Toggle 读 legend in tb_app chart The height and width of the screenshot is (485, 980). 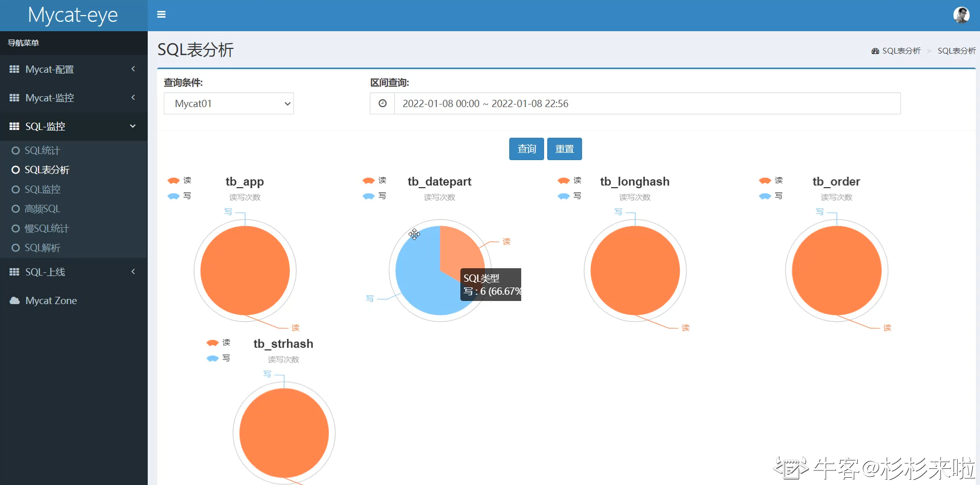click(179, 180)
